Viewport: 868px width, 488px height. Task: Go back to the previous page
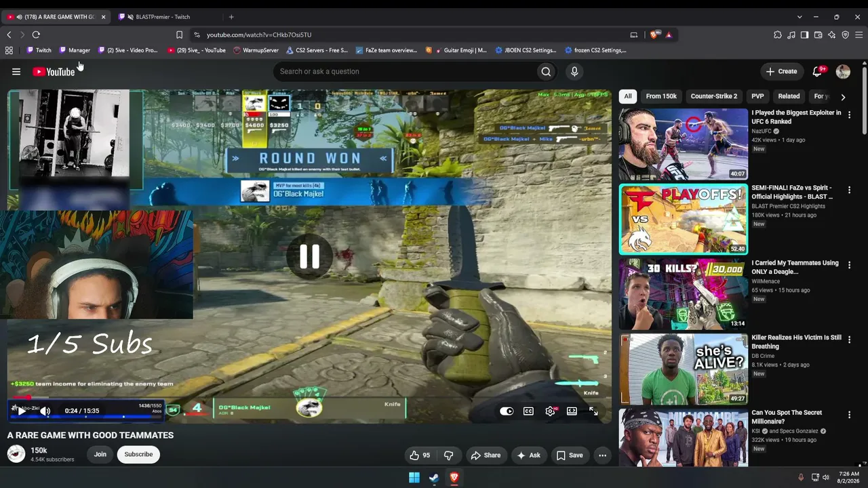(x=9, y=35)
